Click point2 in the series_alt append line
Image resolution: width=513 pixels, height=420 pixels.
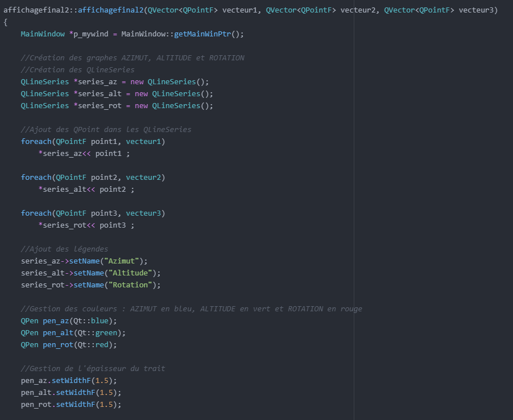tap(113, 190)
